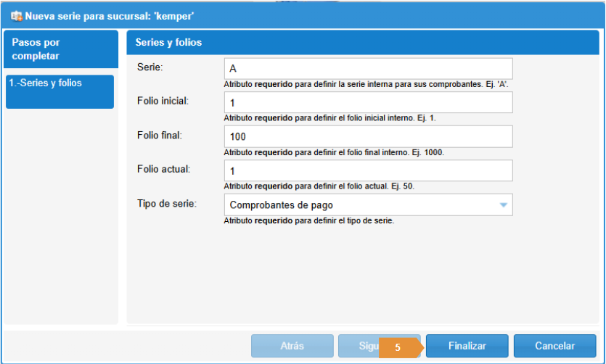Go back with the Atrás button

292,346
